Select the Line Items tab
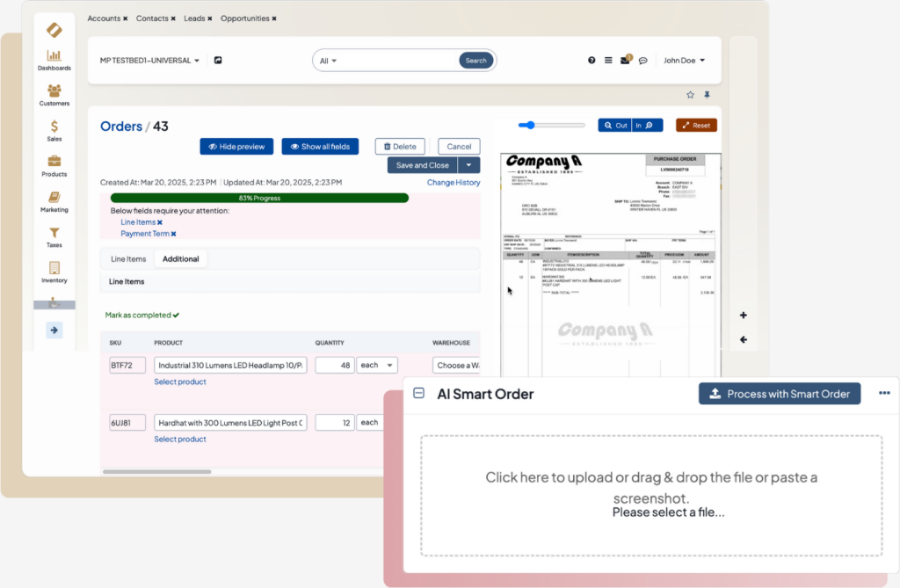The image size is (900, 588). click(x=128, y=259)
